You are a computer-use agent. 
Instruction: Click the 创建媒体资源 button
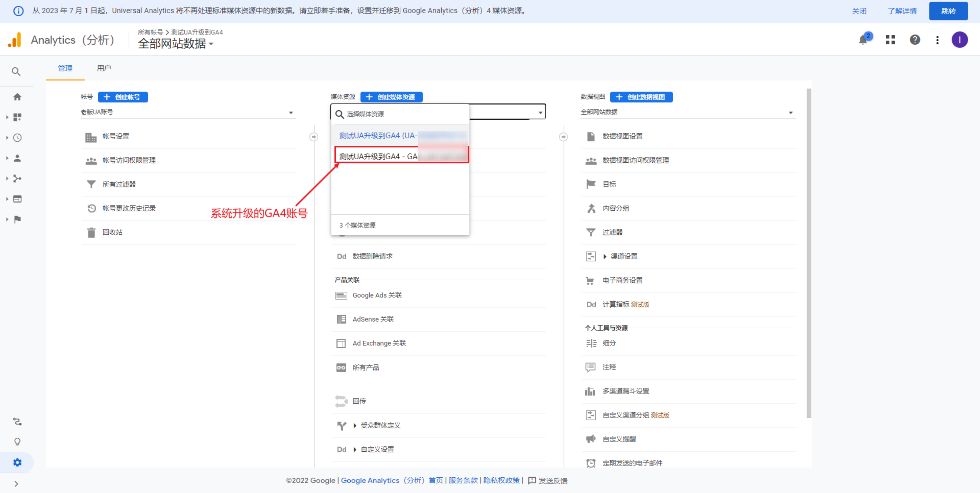click(391, 97)
